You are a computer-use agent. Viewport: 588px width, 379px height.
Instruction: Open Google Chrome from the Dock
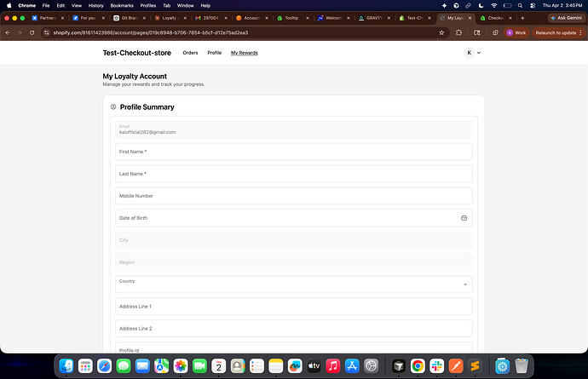[418, 366]
